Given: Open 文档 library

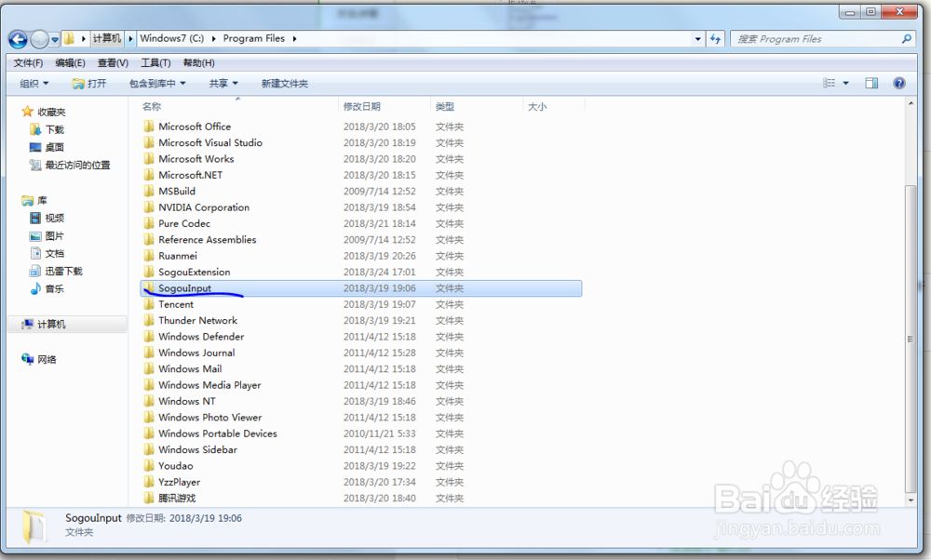Looking at the screenshot, I should click(54, 253).
